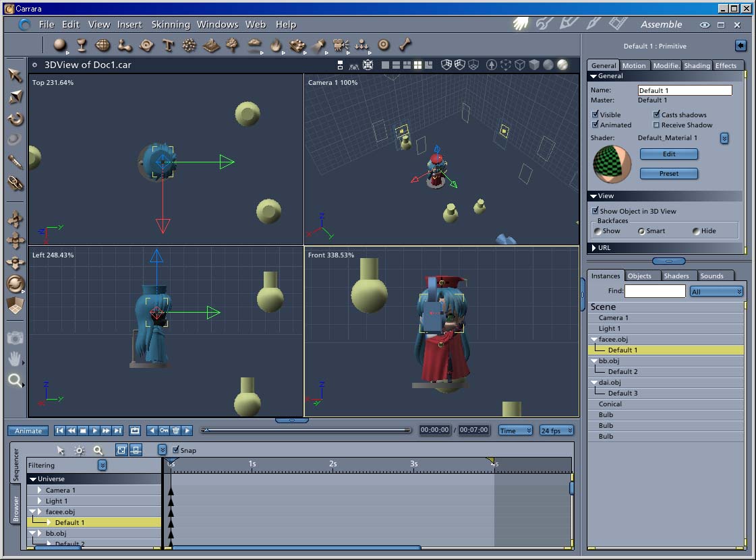
Task: Uncheck the Casts shadows checkbox
Action: [x=657, y=115]
